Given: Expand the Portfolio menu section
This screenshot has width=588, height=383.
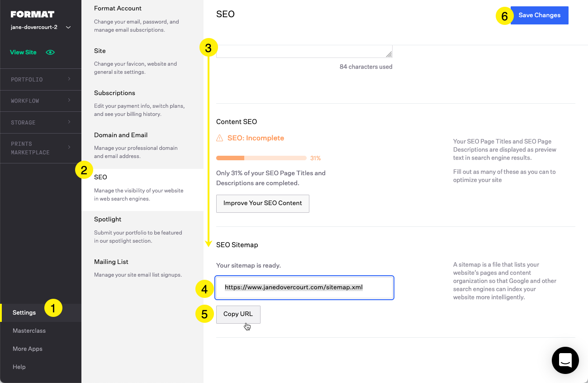Looking at the screenshot, I should click(41, 80).
